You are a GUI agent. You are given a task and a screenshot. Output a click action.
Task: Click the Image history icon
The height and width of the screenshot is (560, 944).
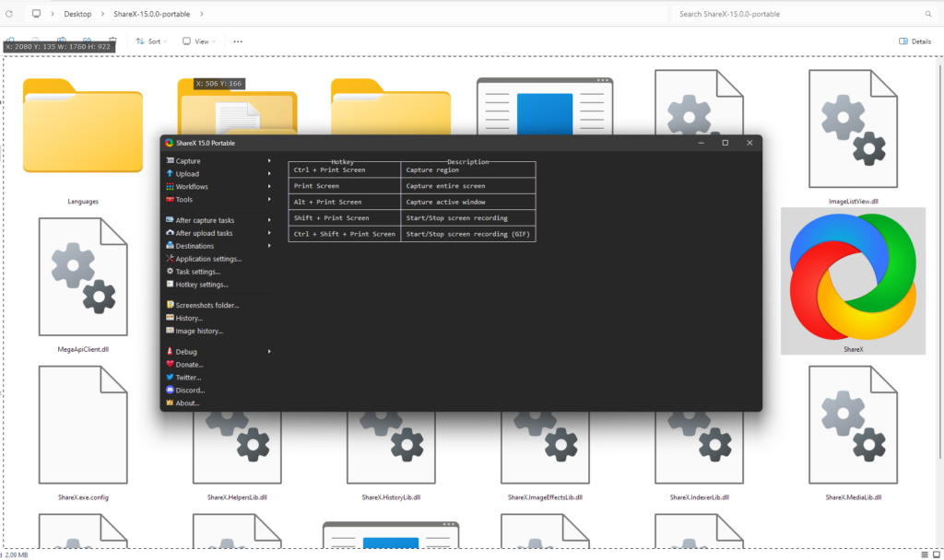[x=170, y=331]
